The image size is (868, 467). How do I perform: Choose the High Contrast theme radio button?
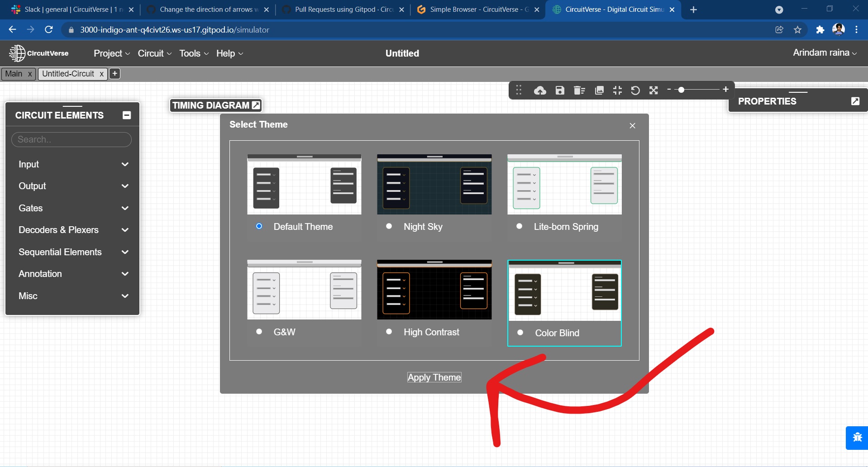coord(389,332)
